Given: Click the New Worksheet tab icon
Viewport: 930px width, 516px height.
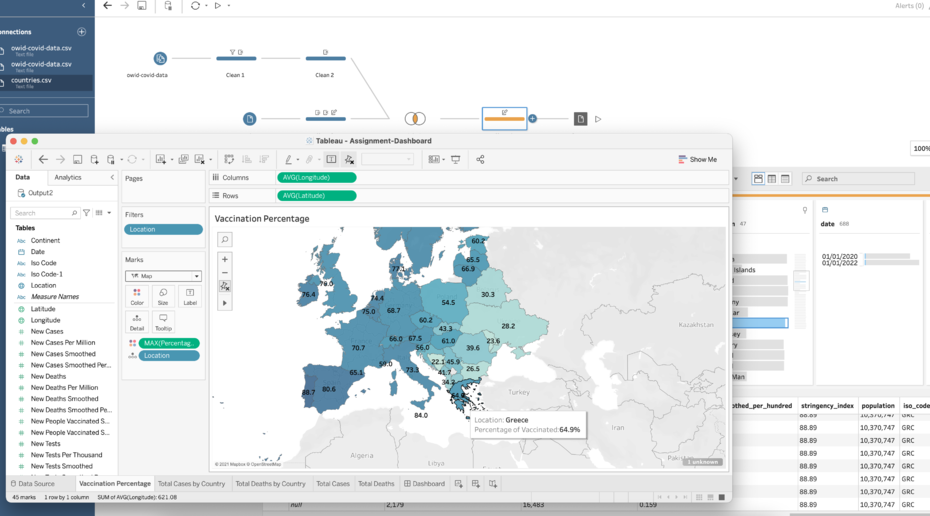Looking at the screenshot, I should (x=458, y=484).
